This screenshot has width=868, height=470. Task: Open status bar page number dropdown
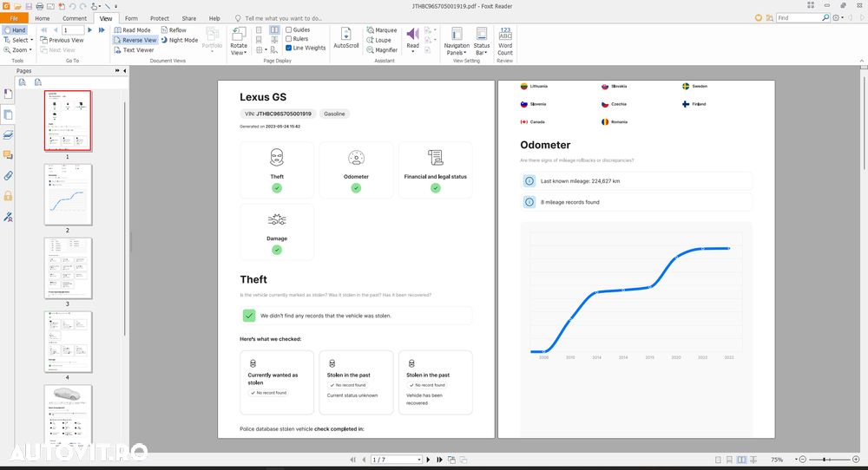419,460
